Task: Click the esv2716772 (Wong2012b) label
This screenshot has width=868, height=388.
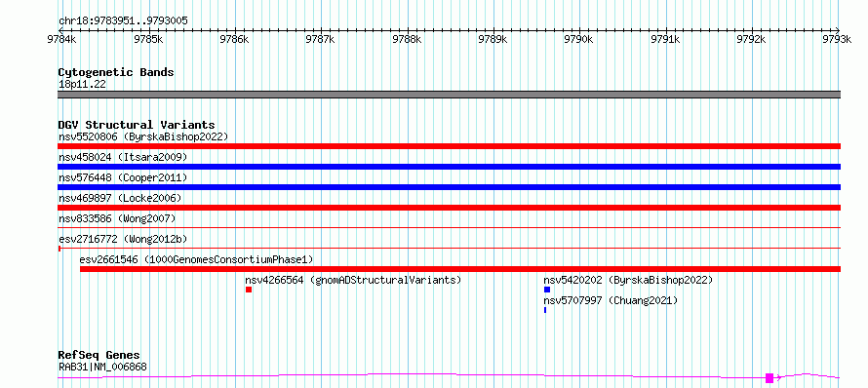Action: pyautogui.click(x=123, y=239)
